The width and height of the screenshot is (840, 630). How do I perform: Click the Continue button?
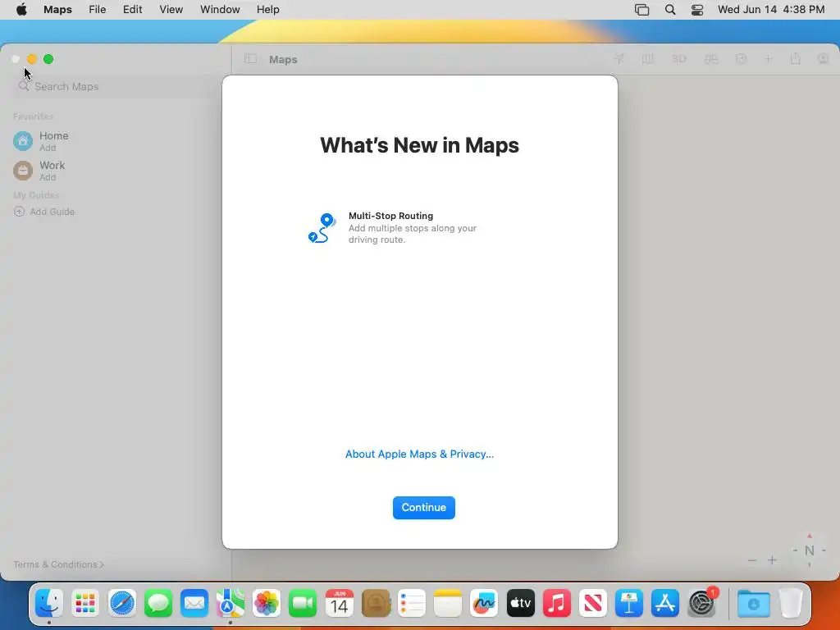pyautogui.click(x=424, y=507)
